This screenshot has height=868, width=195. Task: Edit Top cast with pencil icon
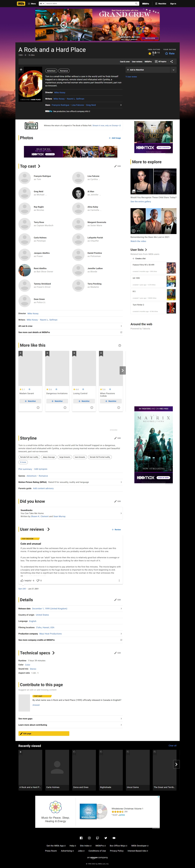coord(117,166)
